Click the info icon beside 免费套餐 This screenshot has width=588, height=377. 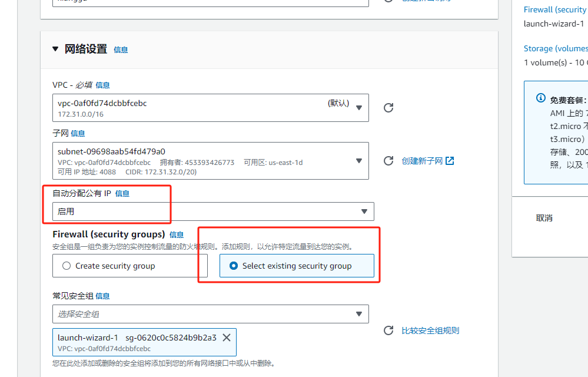click(541, 98)
